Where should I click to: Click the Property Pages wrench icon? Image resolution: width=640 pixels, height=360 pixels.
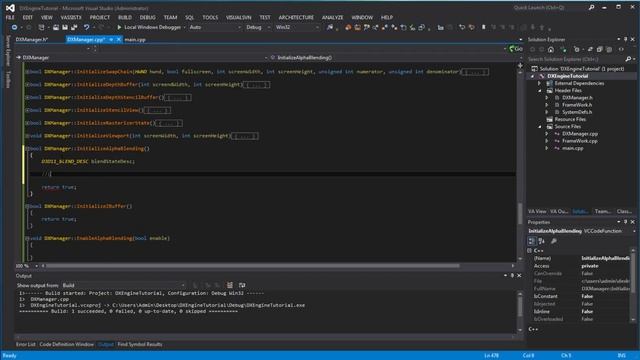click(x=554, y=241)
